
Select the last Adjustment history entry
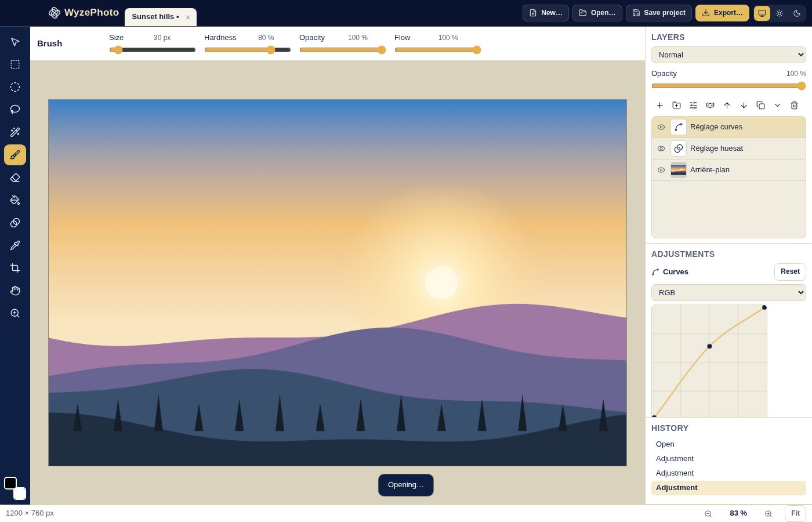(x=728, y=488)
